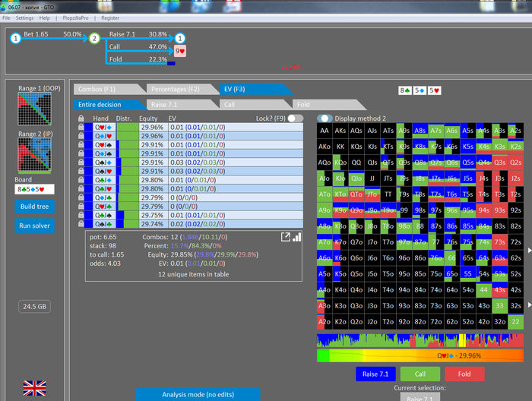
Task: Open the Settings menu
Action: tap(24, 18)
